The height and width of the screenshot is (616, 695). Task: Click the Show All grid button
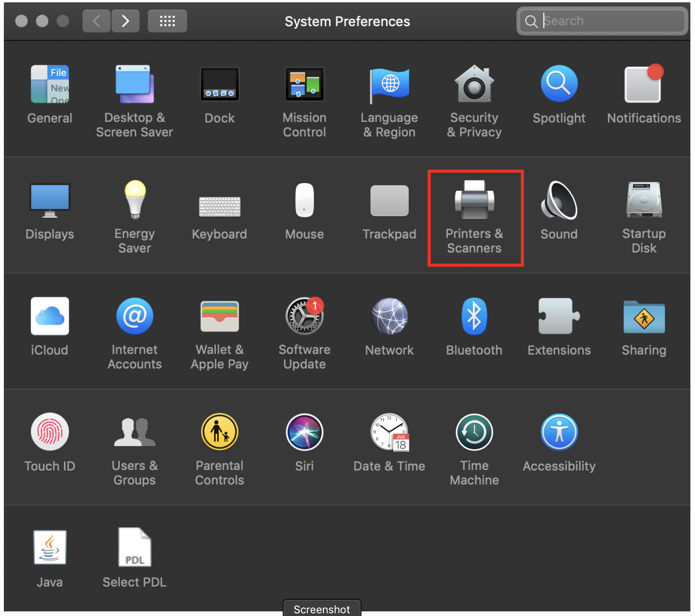pos(167,21)
